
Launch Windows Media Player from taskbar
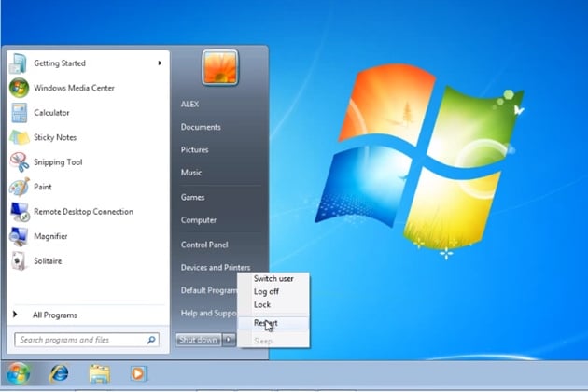pyautogui.click(x=138, y=373)
